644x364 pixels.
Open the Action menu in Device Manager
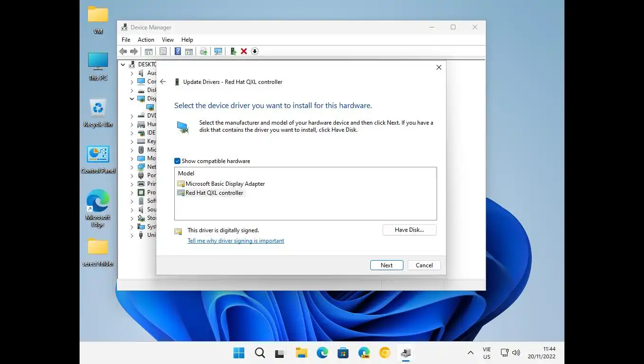146,40
